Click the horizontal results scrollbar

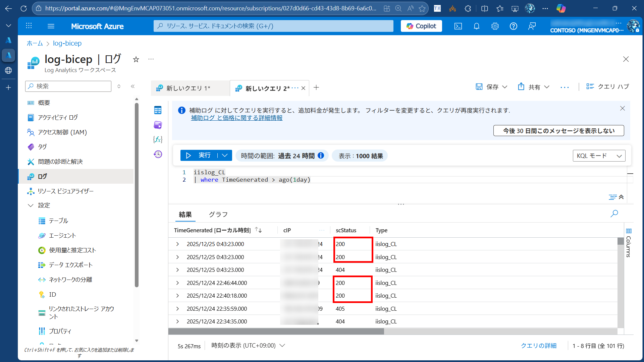[276, 331]
